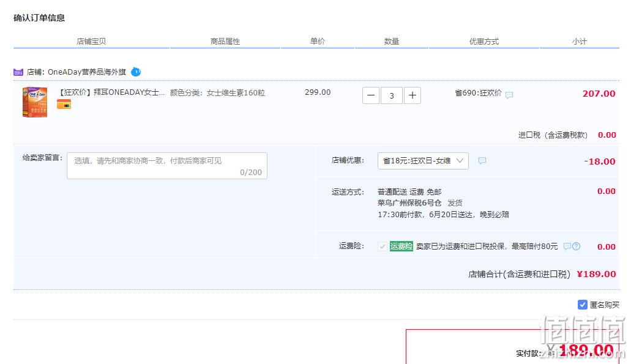Open the 省18元:狂欢日-女维 store discount dropdown
The image size is (631, 364).
tap(423, 160)
